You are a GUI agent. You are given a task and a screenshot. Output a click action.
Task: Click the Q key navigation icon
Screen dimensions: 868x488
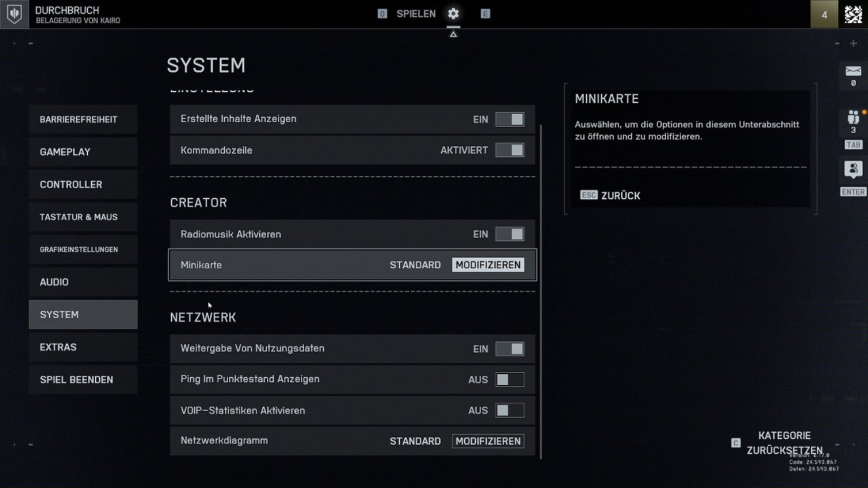click(x=382, y=14)
